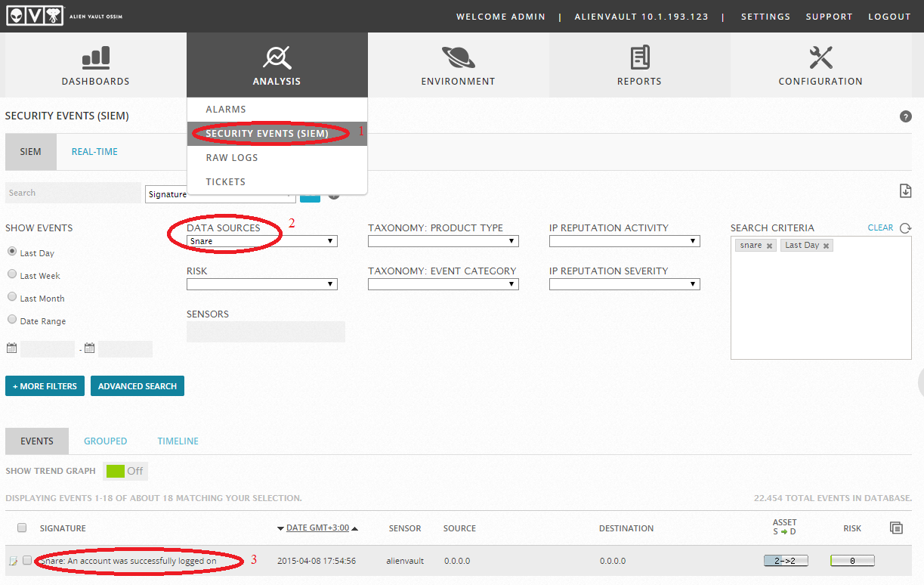Open IP Reputation Activity dropdown
This screenshot has width=924, height=585.
coord(624,241)
